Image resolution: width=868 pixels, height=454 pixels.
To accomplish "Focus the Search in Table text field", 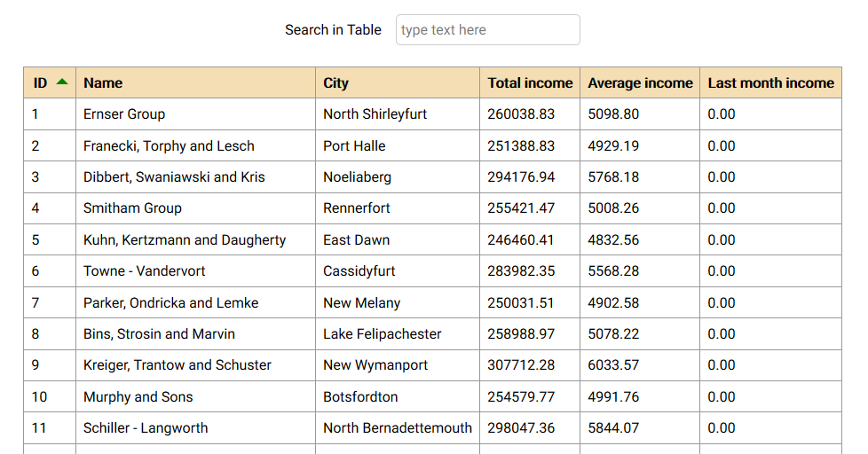I will pos(488,30).
